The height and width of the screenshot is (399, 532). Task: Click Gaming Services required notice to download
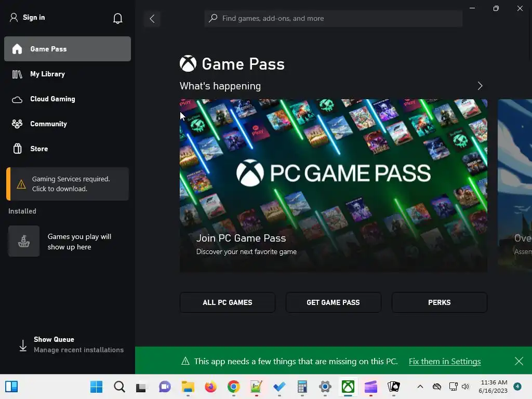click(68, 184)
